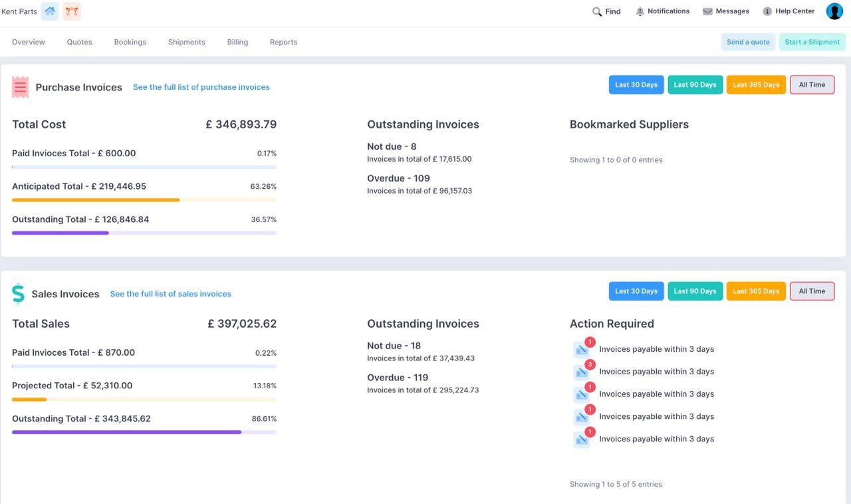Open Notifications from the bell icon
Image resolution: width=851 pixels, height=504 pixels.
click(x=639, y=11)
